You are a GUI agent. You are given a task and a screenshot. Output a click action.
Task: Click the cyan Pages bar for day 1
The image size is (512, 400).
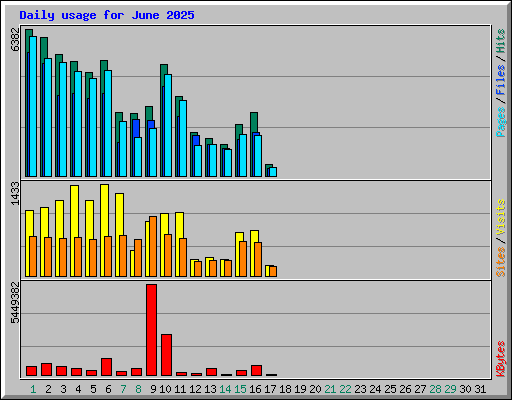point(33,106)
